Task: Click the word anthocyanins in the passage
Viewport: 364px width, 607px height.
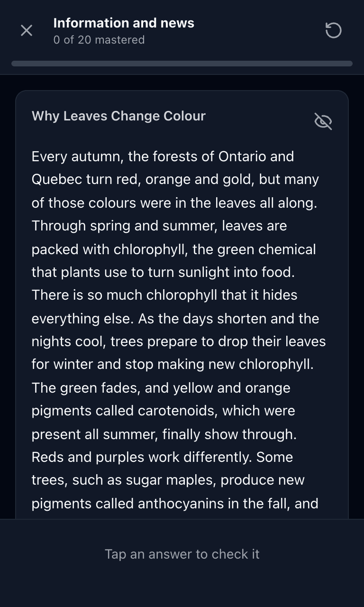Action: [x=181, y=503]
